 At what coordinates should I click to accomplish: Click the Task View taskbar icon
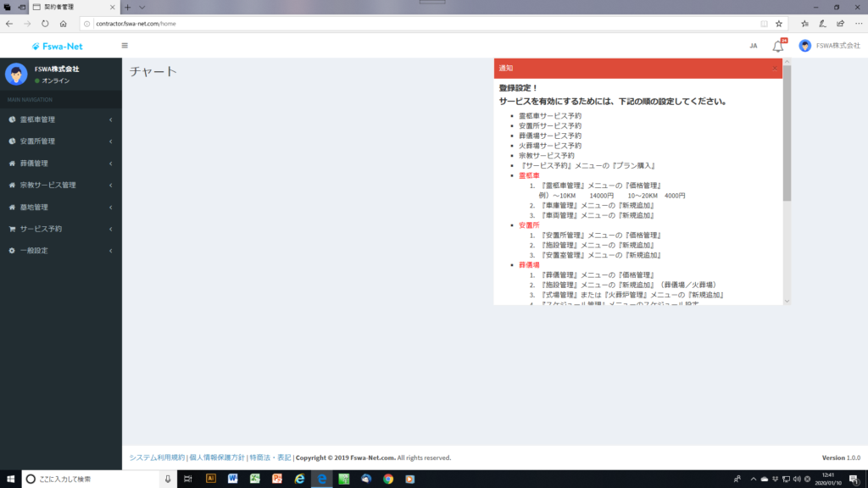click(x=187, y=479)
